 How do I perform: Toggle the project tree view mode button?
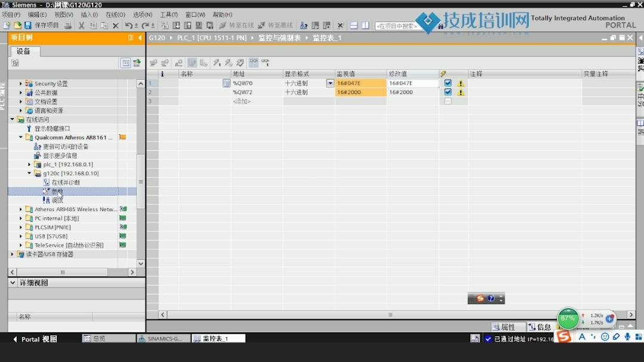click(x=125, y=63)
